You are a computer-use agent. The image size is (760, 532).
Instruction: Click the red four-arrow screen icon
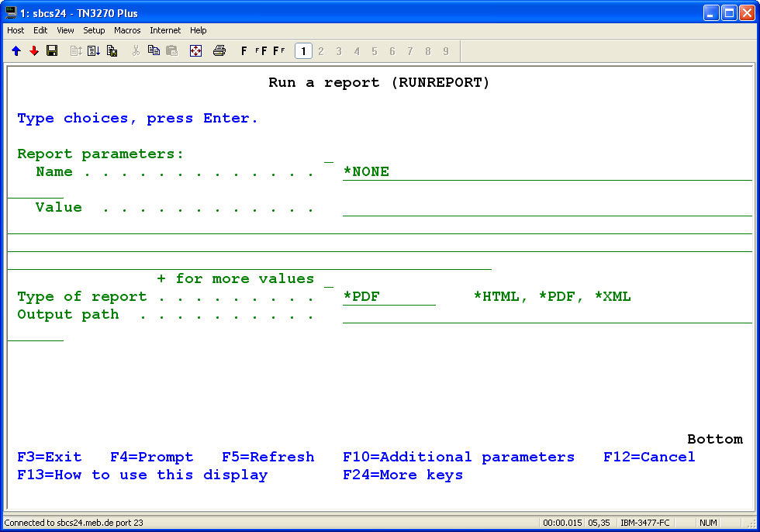point(195,51)
